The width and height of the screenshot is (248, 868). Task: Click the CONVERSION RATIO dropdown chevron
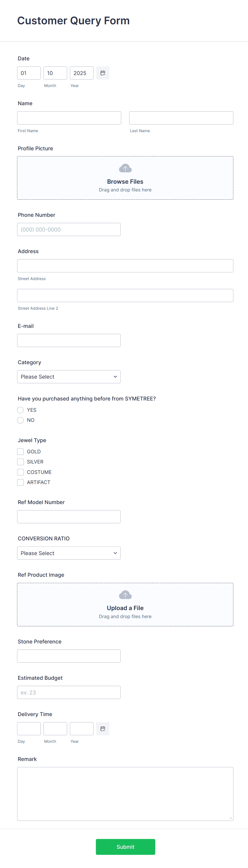pyautogui.click(x=115, y=553)
